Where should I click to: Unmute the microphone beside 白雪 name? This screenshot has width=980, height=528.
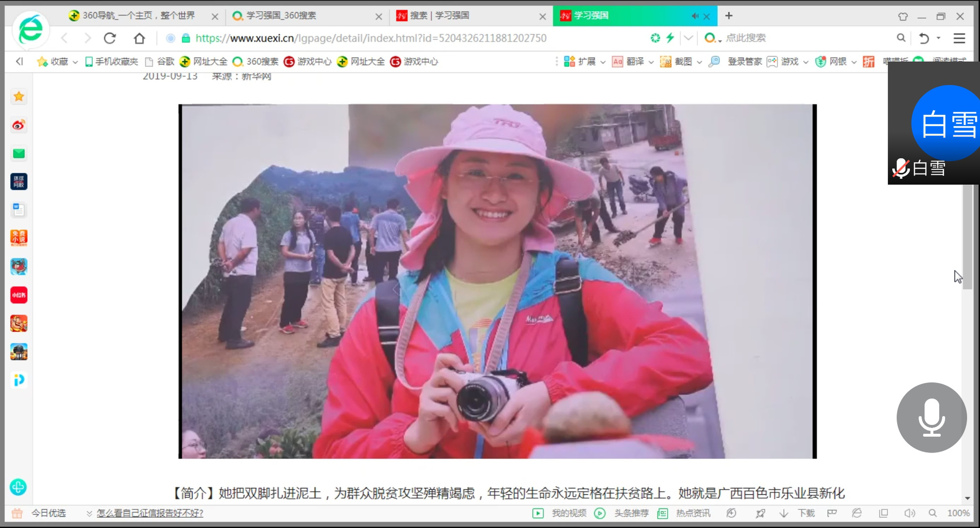click(901, 168)
